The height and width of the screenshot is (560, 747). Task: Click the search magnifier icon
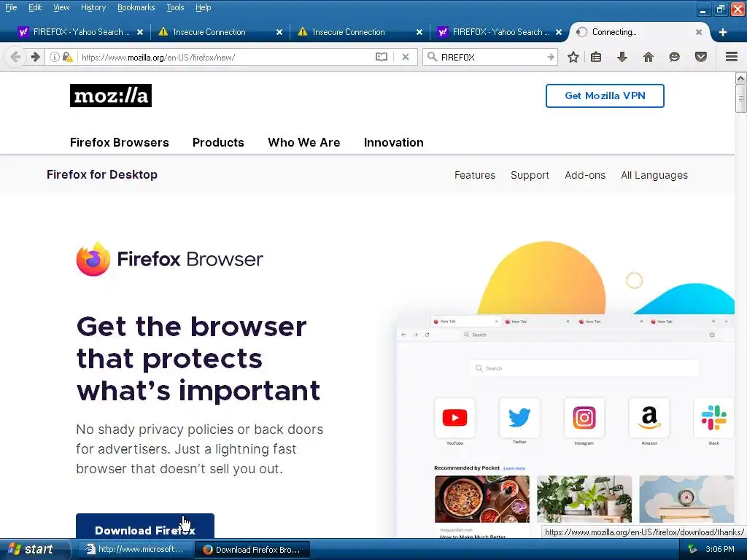pyautogui.click(x=432, y=57)
